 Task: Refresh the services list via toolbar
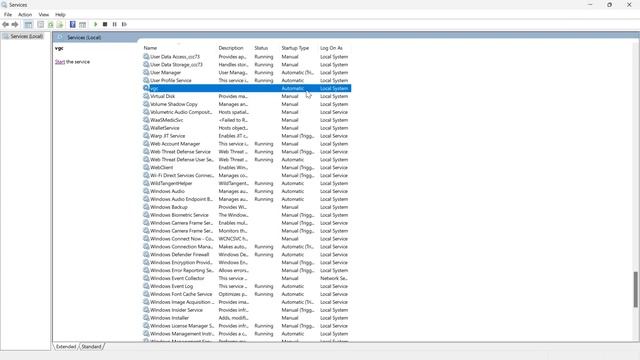(51, 24)
